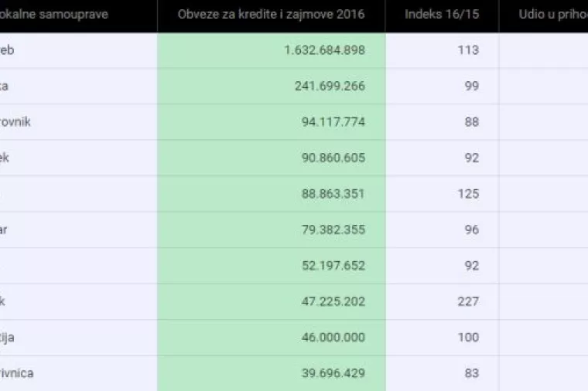Image resolution: width=588 pixels, height=391 pixels.
Task: Select the index value 125
Action: tap(468, 194)
